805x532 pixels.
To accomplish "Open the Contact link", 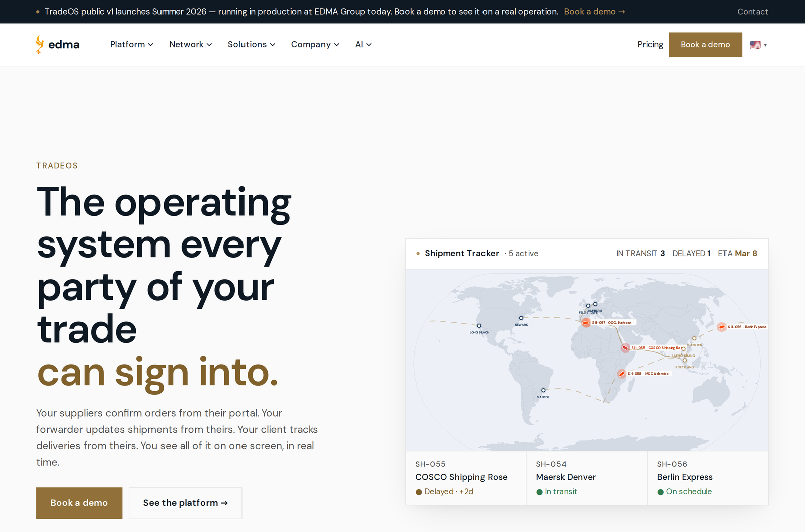I will pos(752,12).
